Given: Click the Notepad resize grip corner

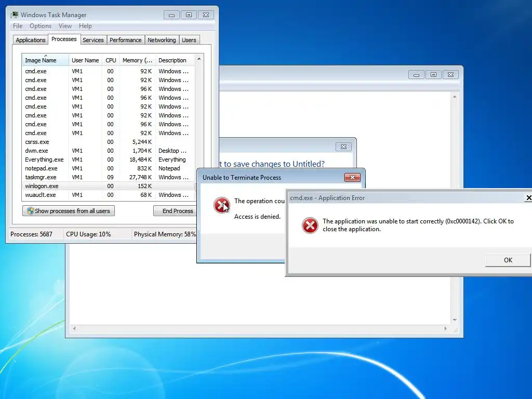Looking at the screenshot, I should click(455, 329).
